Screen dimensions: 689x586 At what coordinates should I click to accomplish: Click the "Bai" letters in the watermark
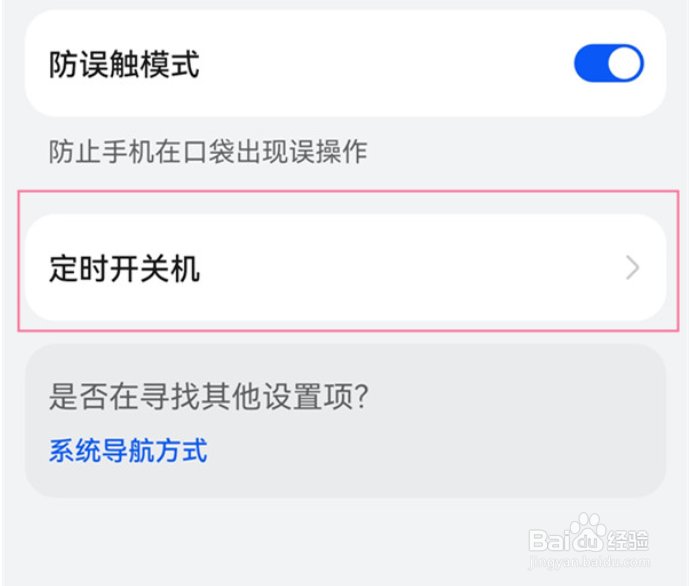(x=550, y=540)
